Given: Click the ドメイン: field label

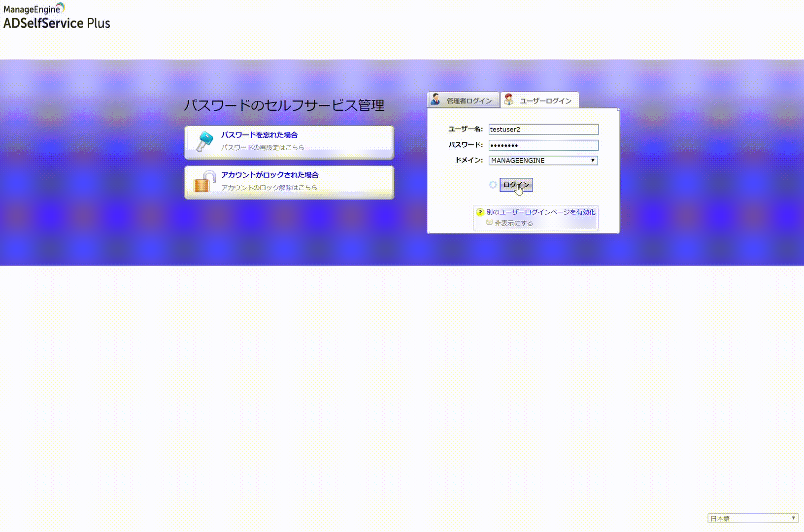Looking at the screenshot, I should pos(469,160).
